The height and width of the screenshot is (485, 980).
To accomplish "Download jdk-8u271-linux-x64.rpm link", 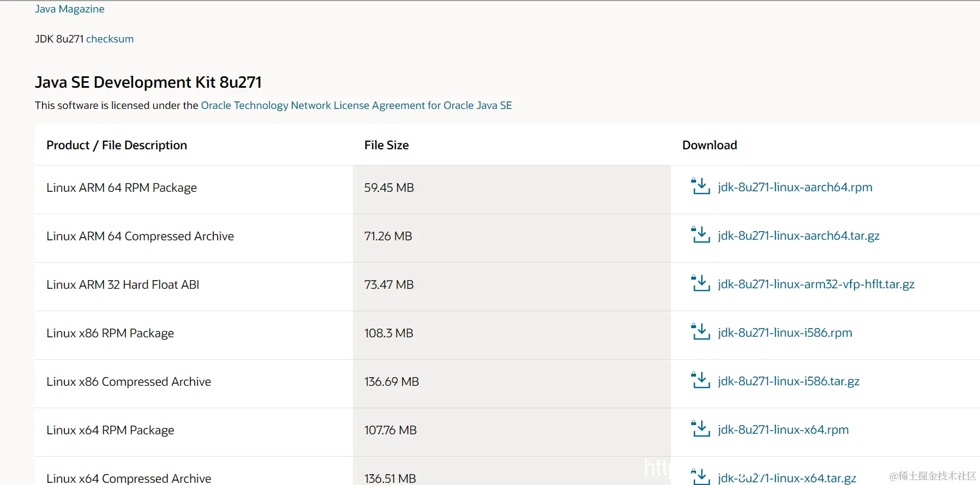I will click(x=783, y=429).
